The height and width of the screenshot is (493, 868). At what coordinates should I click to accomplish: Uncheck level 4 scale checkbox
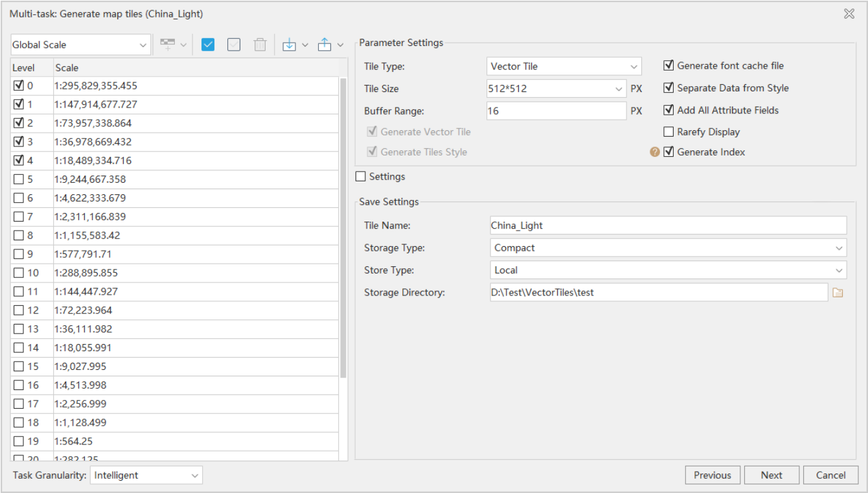pyautogui.click(x=18, y=161)
